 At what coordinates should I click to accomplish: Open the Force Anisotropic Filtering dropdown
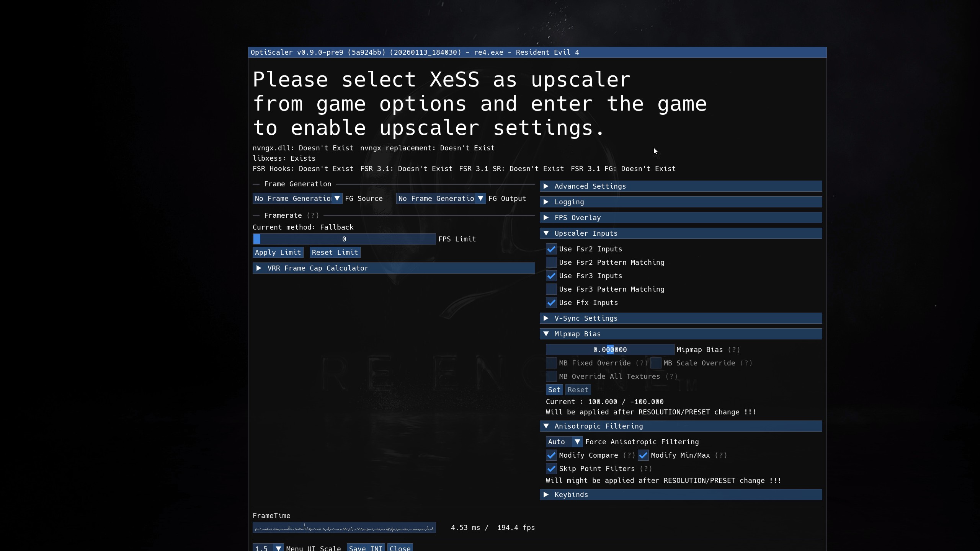click(x=564, y=442)
